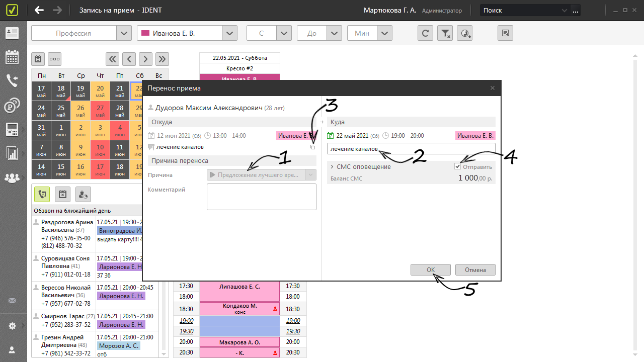Open the Профессия dropdown
Screen dimensions: 644x362
[124, 33]
